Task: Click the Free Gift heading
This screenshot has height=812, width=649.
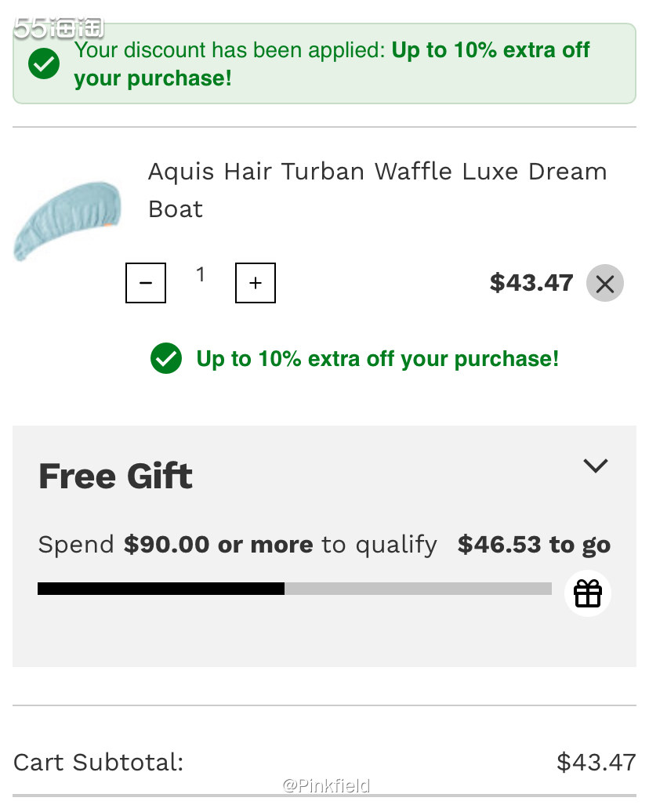Action: (115, 476)
